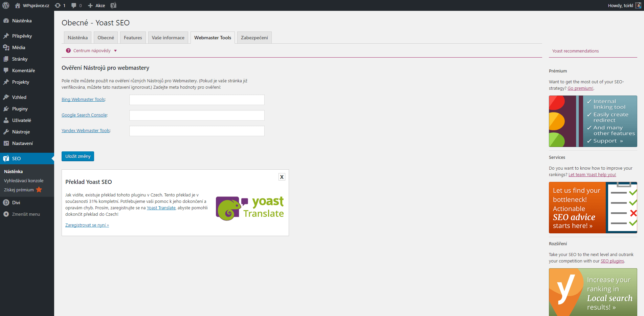644x316 pixels.
Task: Open Získej prémium submenu item
Action: pyautogui.click(x=19, y=190)
